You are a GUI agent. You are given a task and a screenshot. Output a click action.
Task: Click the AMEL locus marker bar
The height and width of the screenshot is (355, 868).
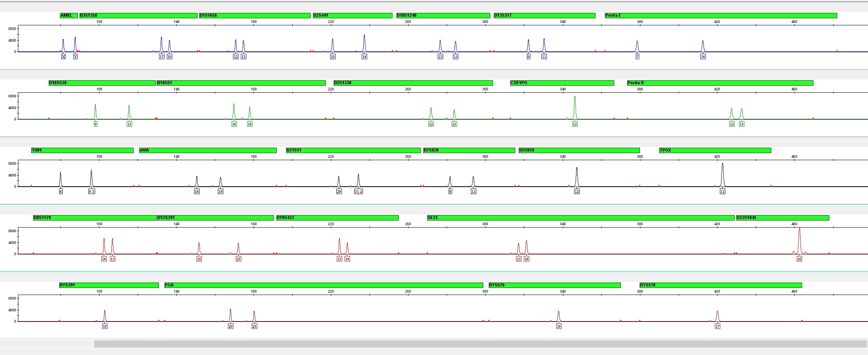[x=69, y=16]
